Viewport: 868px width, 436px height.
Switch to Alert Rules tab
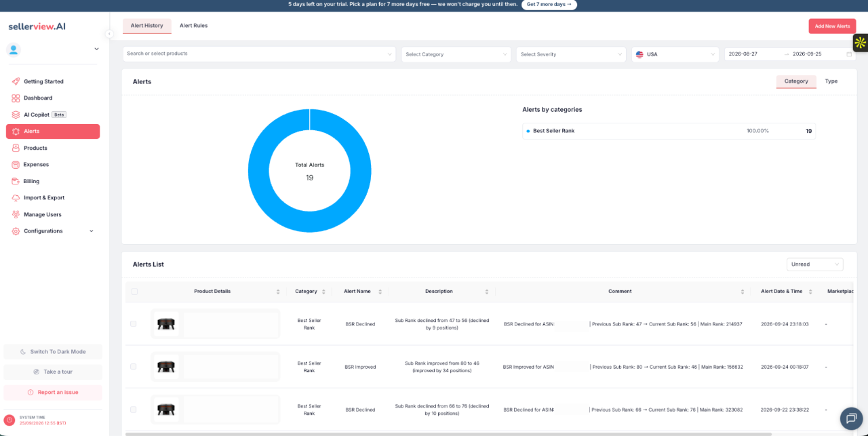pyautogui.click(x=194, y=26)
